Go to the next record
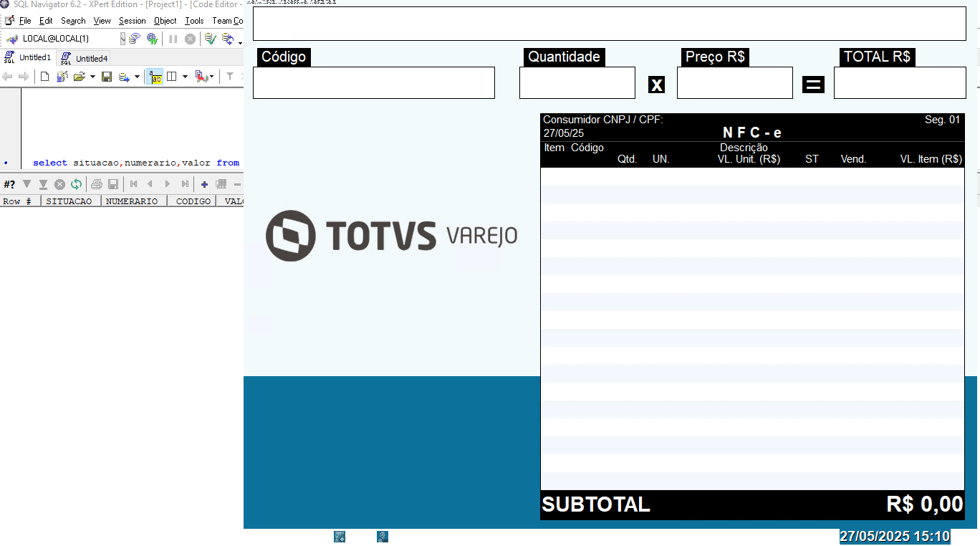The width and height of the screenshot is (980, 546). (168, 184)
